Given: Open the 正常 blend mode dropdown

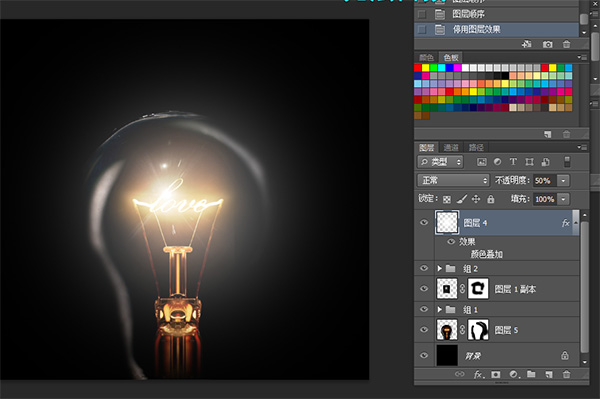Looking at the screenshot, I should coord(453,180).
